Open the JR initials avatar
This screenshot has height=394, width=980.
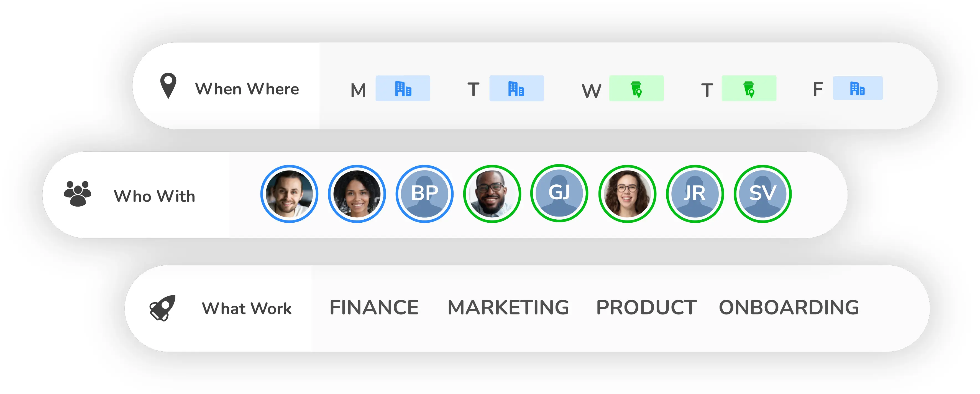tap(695, 194)
